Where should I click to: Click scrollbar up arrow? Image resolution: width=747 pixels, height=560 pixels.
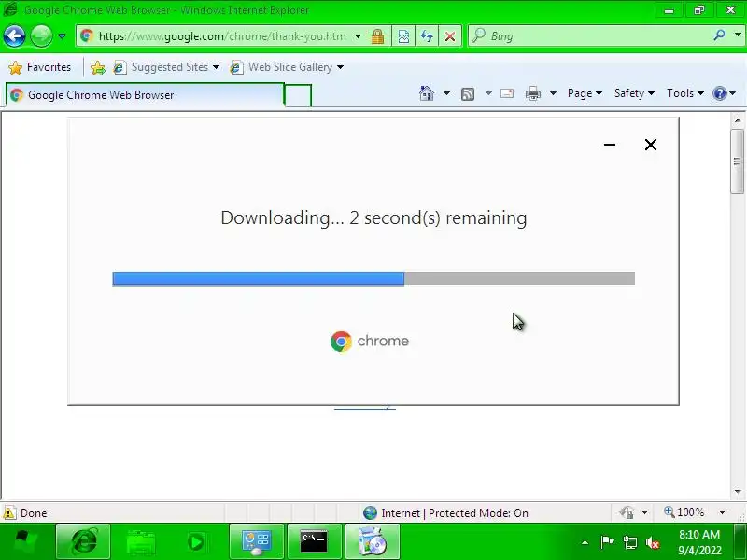pos(738,120)
